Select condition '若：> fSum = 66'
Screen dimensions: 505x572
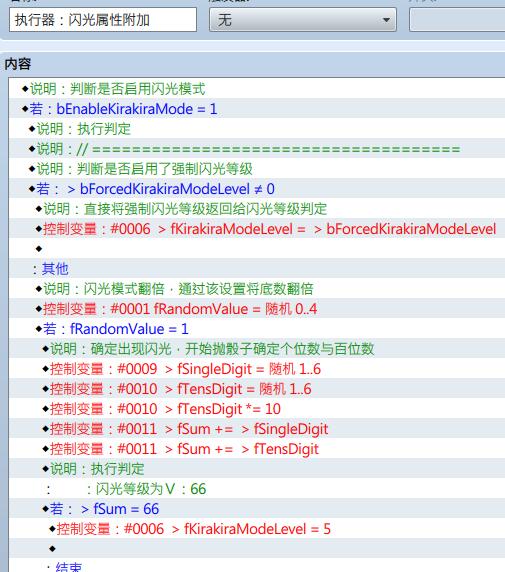257,509
